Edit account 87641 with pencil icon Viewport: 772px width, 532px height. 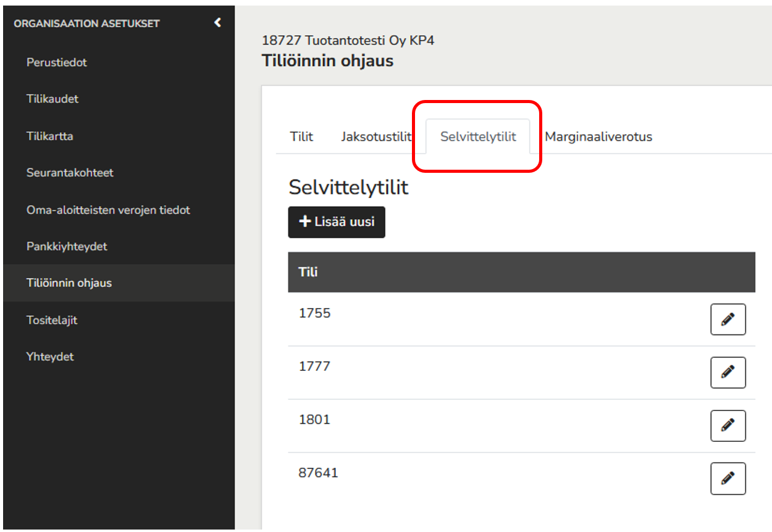(x=728, y=478)
